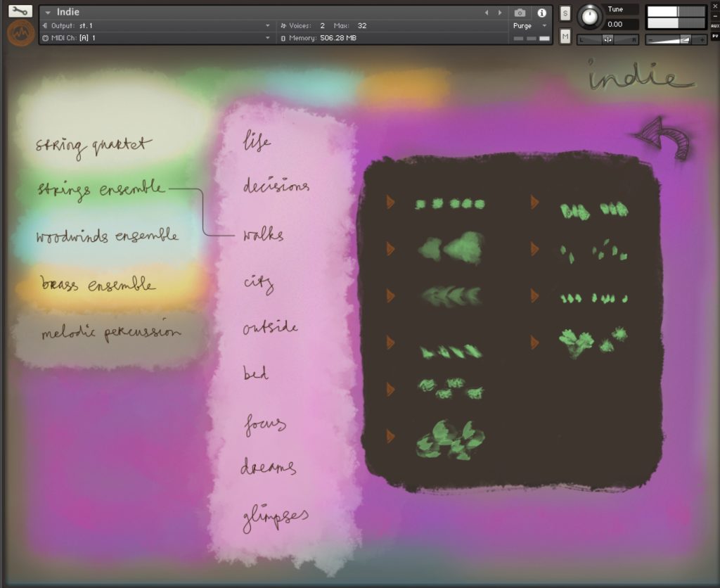Play the four diagonal strokes phrase

(x=391, y=343)
